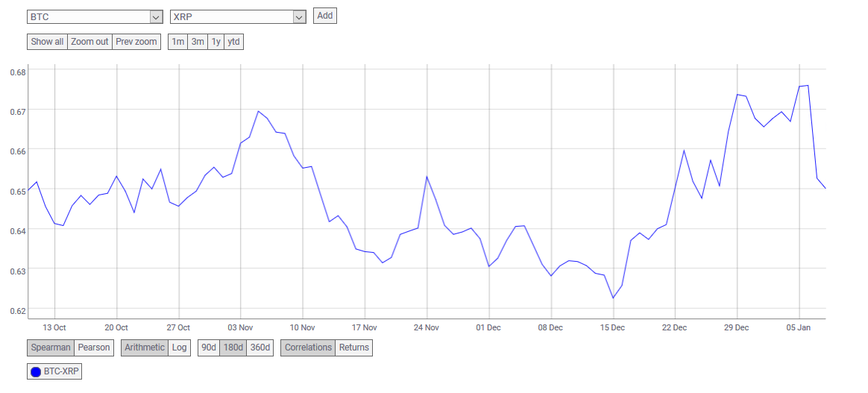This screenshot has height=393, width=868.
Task: Click the 27 Oct x-axis label
Action: [178, 327]
